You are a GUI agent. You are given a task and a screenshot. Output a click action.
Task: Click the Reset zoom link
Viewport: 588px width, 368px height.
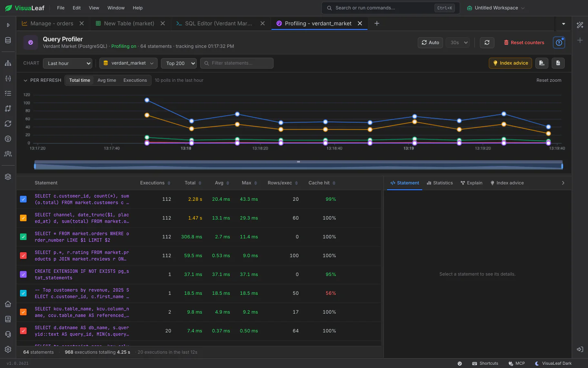point(549,80)
